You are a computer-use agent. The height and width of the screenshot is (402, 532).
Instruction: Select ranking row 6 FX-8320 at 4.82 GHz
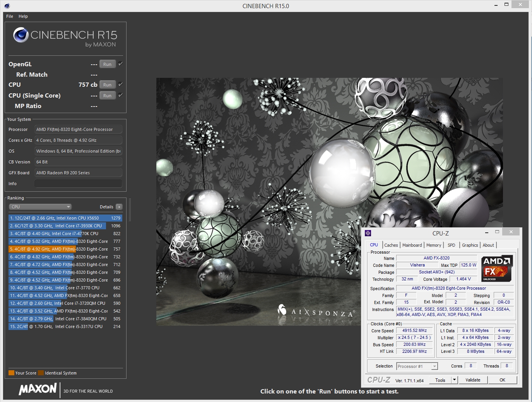(65, 257)
